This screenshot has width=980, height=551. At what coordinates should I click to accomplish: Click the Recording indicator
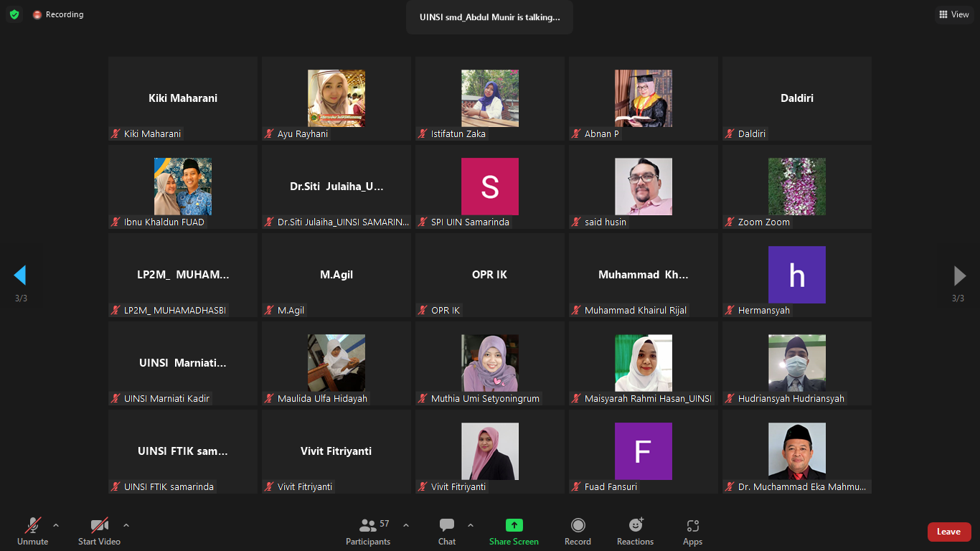pos(58,14)
